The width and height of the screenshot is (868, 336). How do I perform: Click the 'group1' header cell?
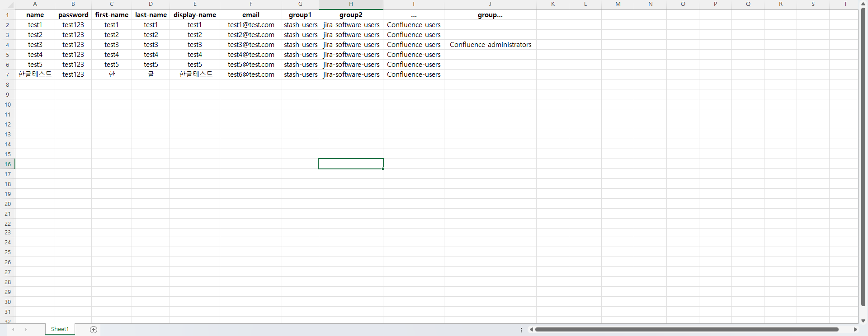tap(300, 15)
